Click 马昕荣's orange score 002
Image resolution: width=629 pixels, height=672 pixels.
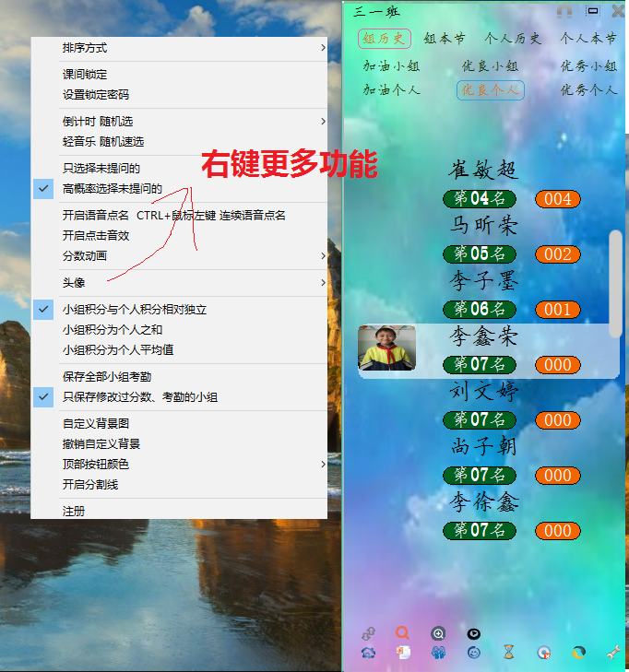(x=558, y=254)
